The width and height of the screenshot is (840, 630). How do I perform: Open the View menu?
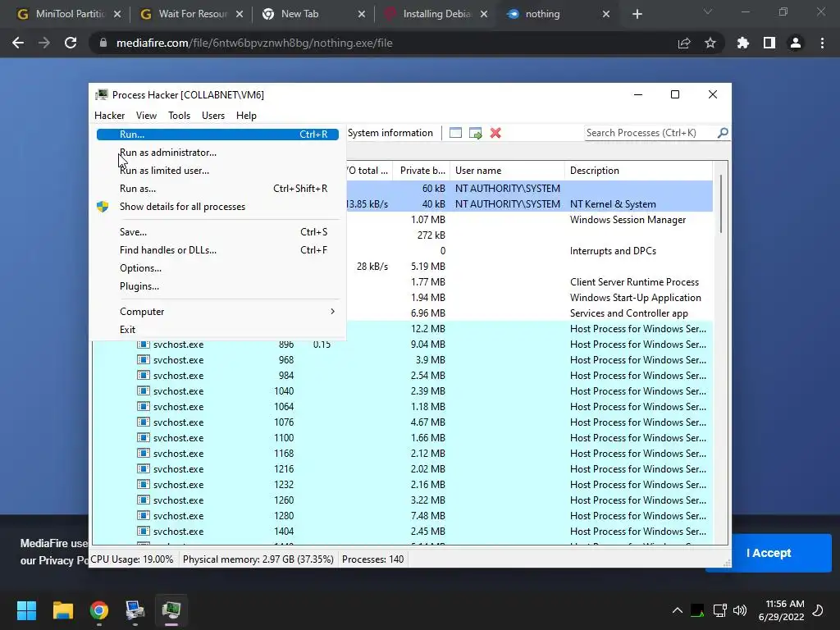coord(146,116)
